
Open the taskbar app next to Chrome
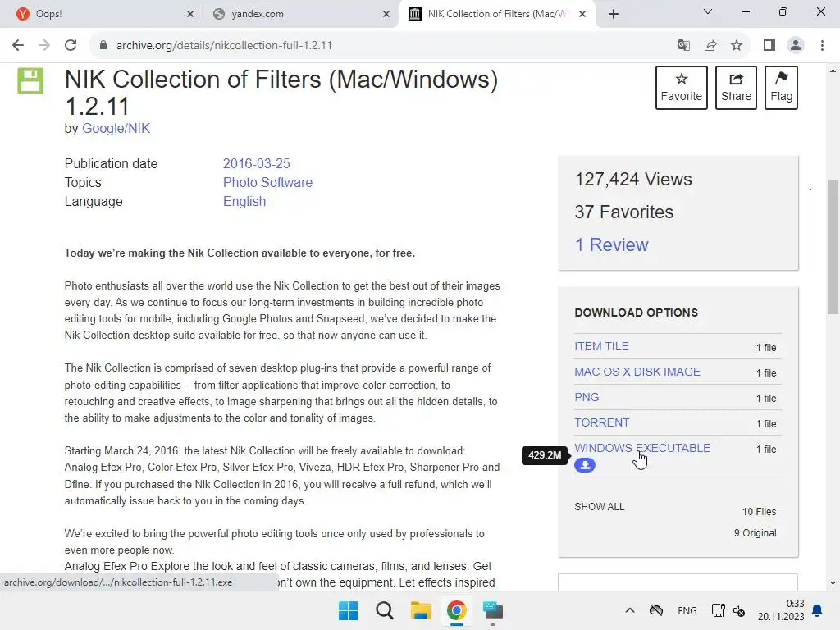[x=493, y=610]
